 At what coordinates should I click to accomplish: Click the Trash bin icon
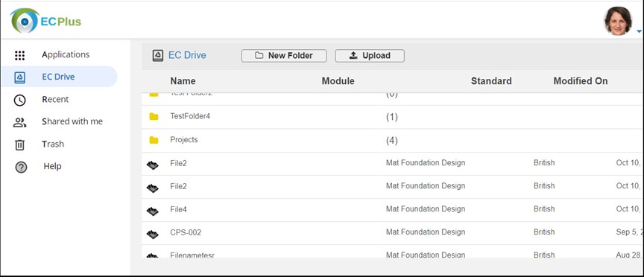tap(19, 145)
